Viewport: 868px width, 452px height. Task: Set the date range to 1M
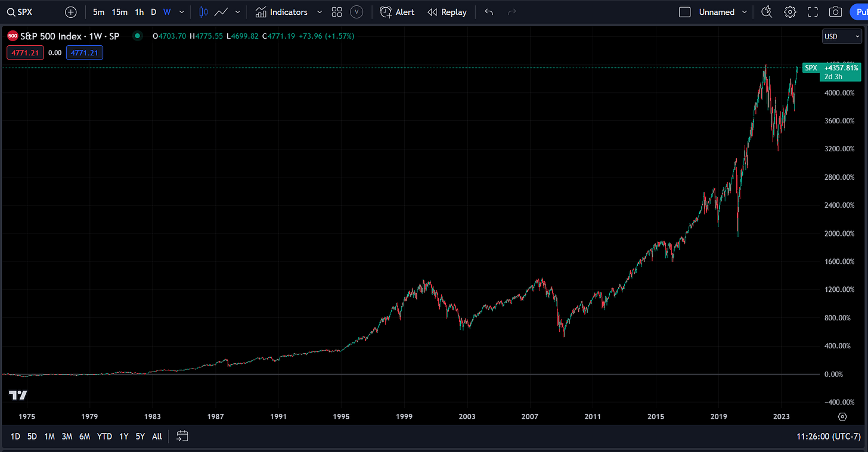[49, 437]
